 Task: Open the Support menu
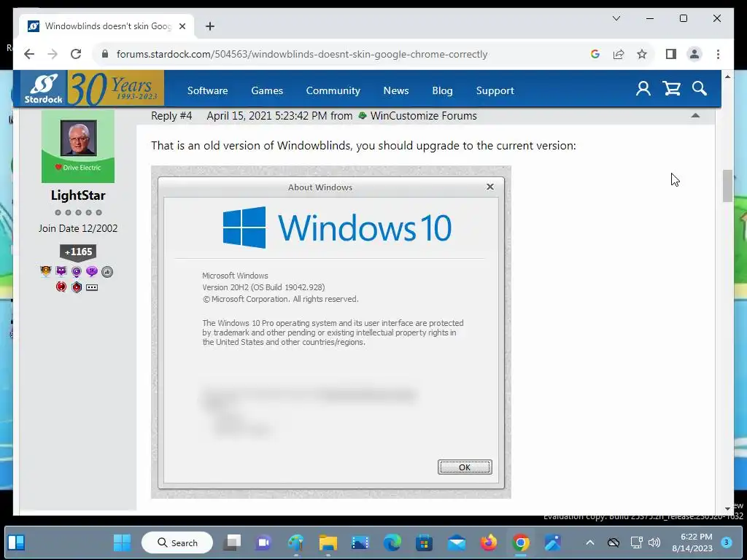495,90
